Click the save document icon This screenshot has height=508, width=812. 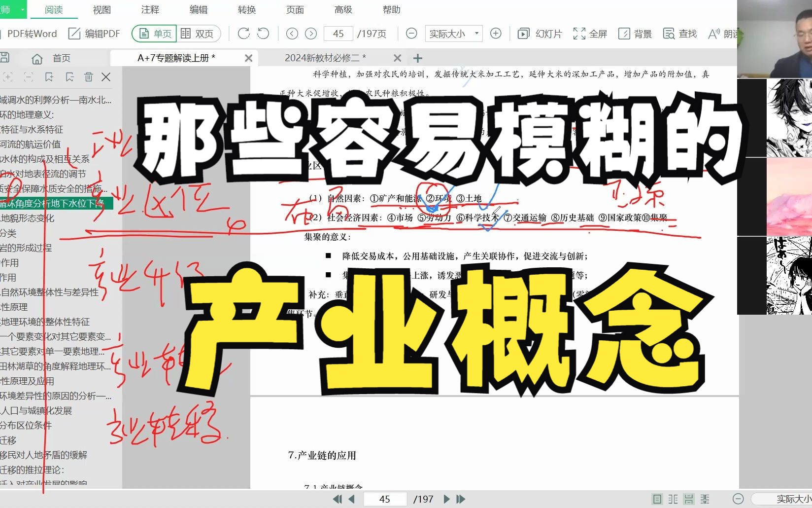click(4, 58)
